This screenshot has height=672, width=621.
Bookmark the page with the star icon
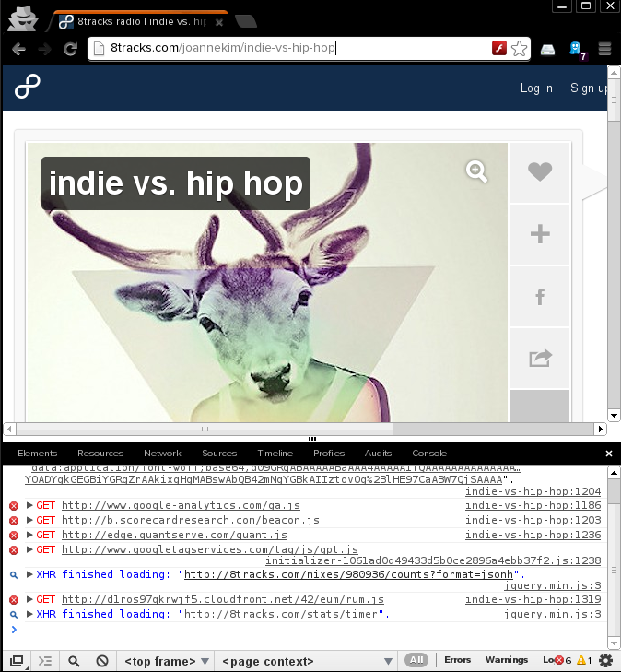(520, 49)
